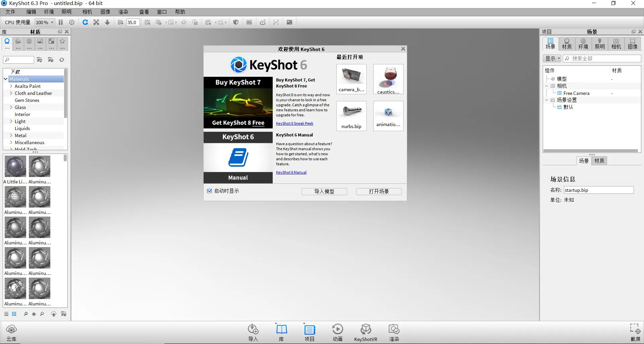The width and height of the screenshot is (644, 344).
Task: Expand the Cloth and Leather folder
Action: (11, 93)
